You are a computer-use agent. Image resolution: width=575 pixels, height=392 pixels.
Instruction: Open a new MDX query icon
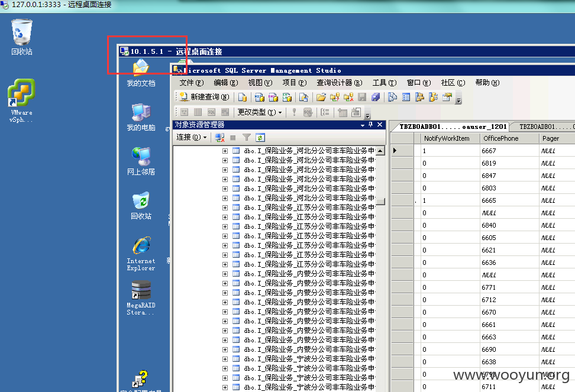pos(260,97)
